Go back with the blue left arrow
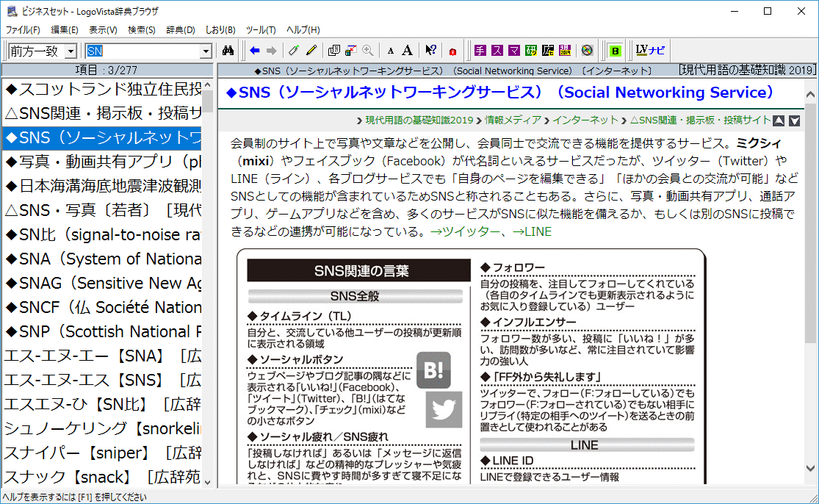 tap(255, 51)
